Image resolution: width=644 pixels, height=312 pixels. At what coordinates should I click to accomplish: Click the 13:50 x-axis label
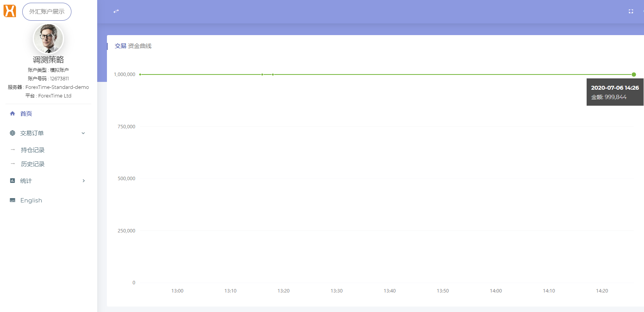443,291
